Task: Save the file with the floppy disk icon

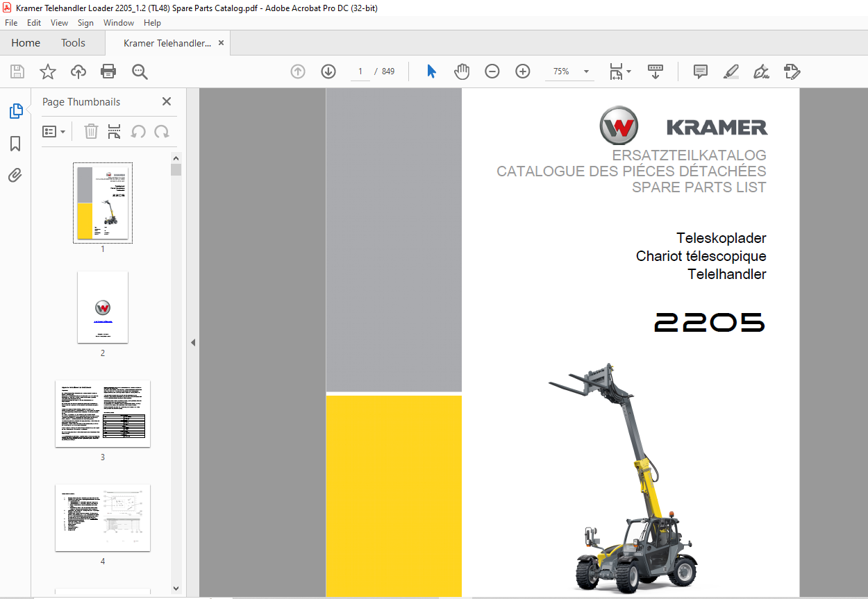Action: (x=17, y=71)
